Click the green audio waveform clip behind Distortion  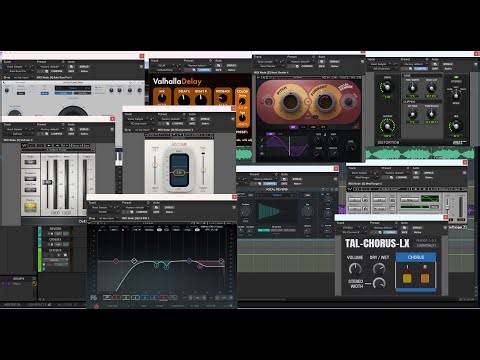coord(420,153)
